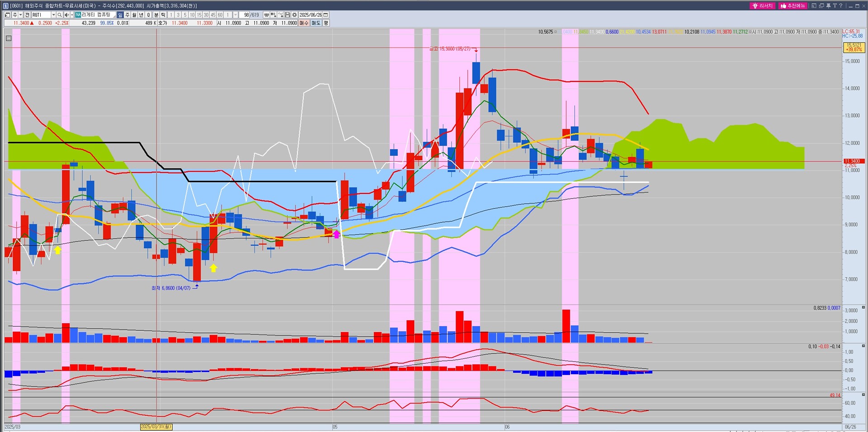Open the font size T icon
The image size is (868, 432).
pos(835,6)
